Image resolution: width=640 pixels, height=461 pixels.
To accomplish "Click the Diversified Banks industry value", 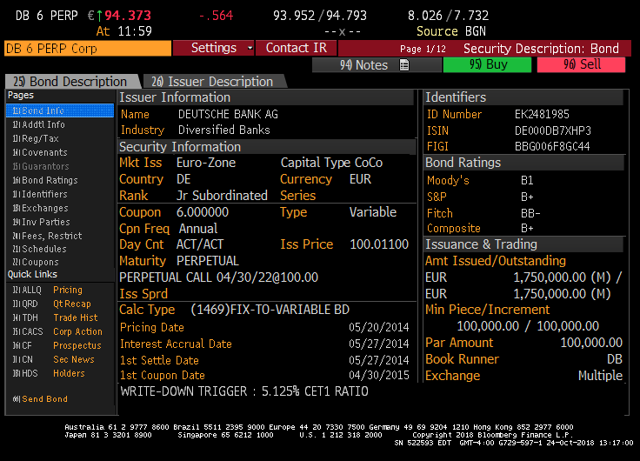I will click(x=224, y=130).
